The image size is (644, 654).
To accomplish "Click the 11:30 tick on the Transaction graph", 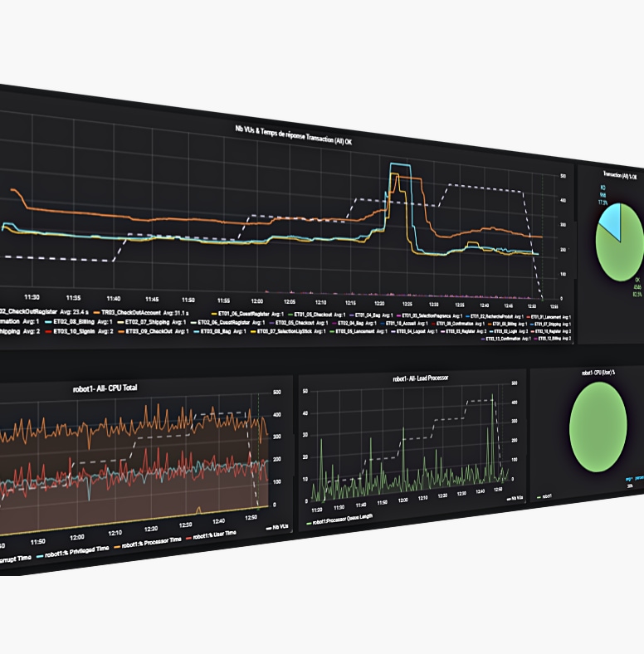I will [x=32, y=297].
